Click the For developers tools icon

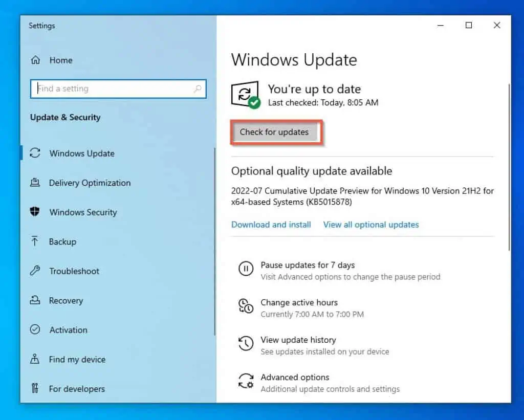point(35,388)
